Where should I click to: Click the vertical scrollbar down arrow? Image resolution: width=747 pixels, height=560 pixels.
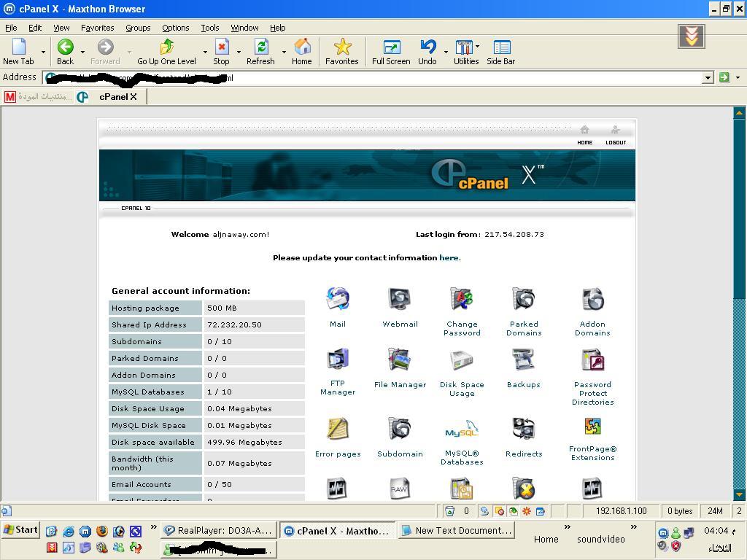click(x=739, y=495)
